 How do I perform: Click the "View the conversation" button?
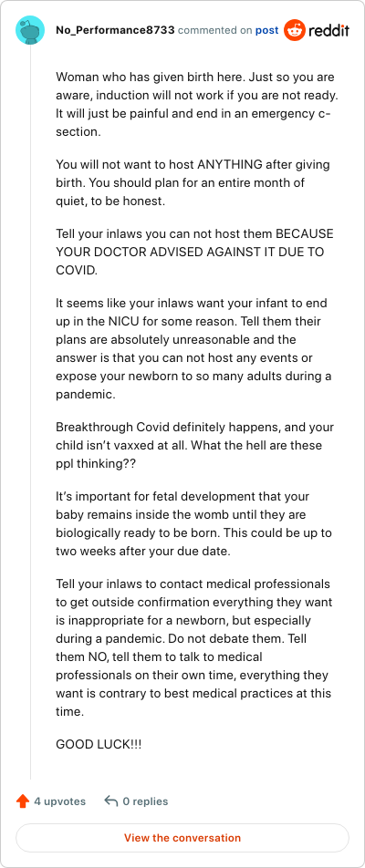point(182,838)
